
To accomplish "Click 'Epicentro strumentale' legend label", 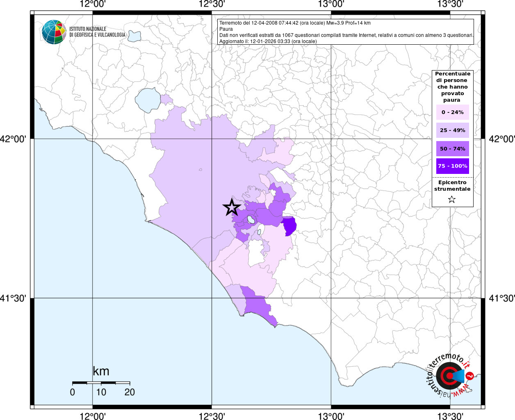I will 452,186.
